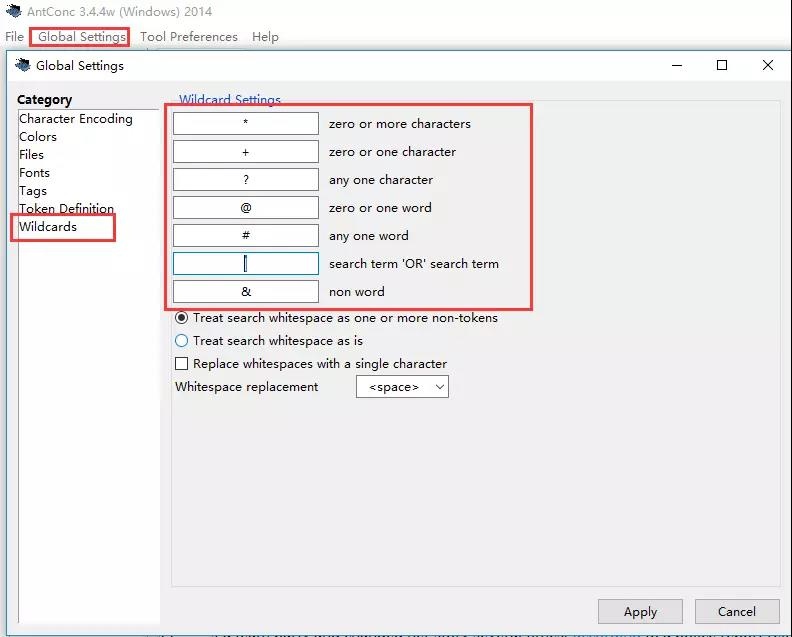Viewport: 792px width, 637px height.
Task: Open the File menu
Action: click(14, 37)
